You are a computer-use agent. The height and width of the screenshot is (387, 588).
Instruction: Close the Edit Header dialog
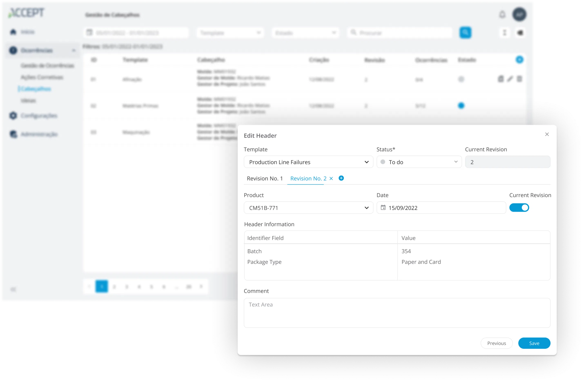pos(547,134)
